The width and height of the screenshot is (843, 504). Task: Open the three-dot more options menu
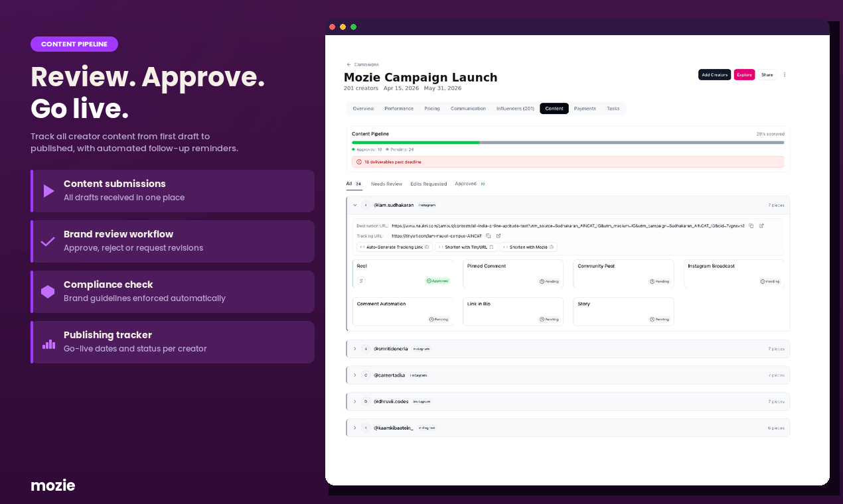tap(785, 75)
